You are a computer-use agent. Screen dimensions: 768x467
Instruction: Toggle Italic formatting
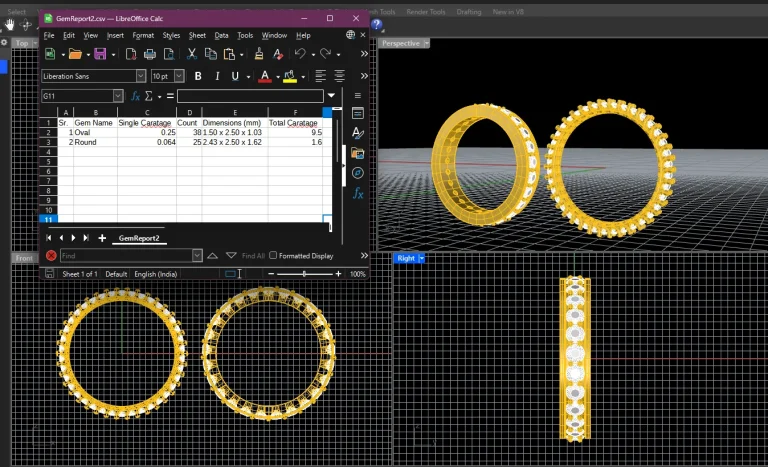click(x=217, y=76)
